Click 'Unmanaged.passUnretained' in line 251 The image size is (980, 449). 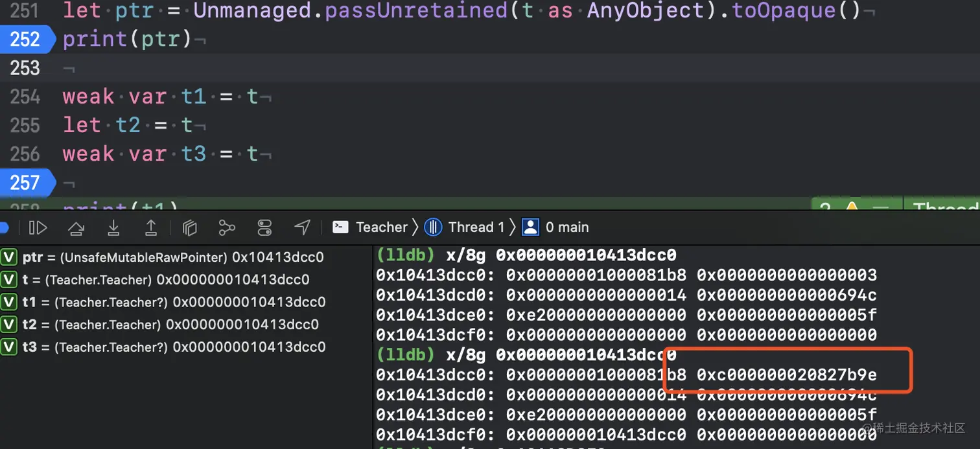coord(350,10)
